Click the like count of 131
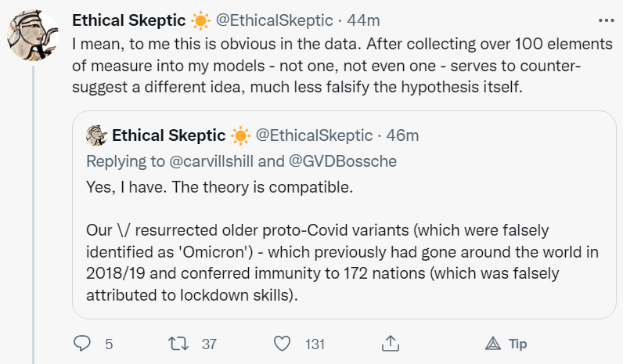 click(315, 344)
